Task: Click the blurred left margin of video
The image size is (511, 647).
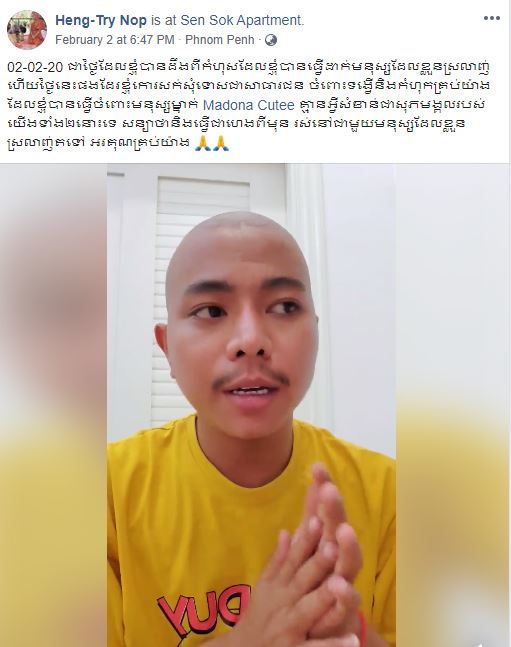Action: pyautogui.click(x=54, y=405)
